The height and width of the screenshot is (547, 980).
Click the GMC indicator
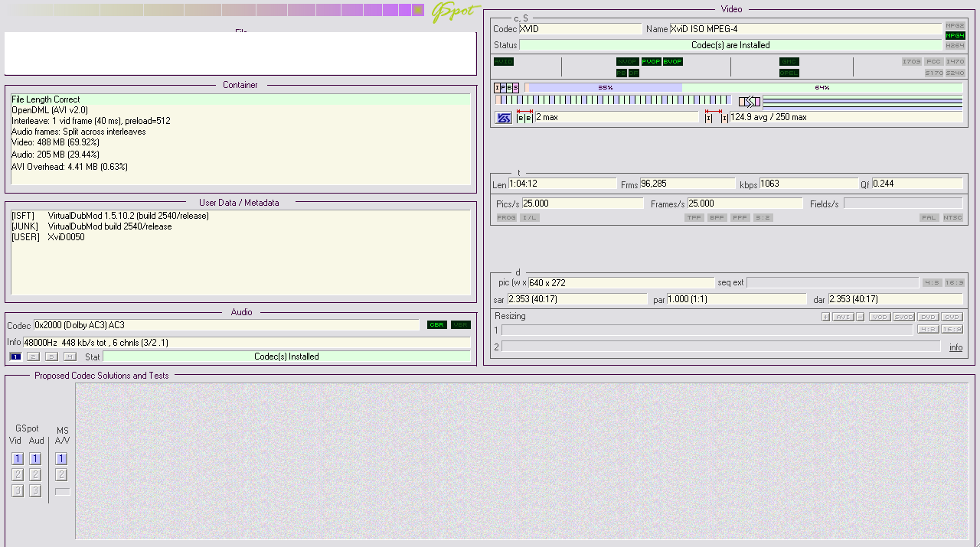(789, 61)
